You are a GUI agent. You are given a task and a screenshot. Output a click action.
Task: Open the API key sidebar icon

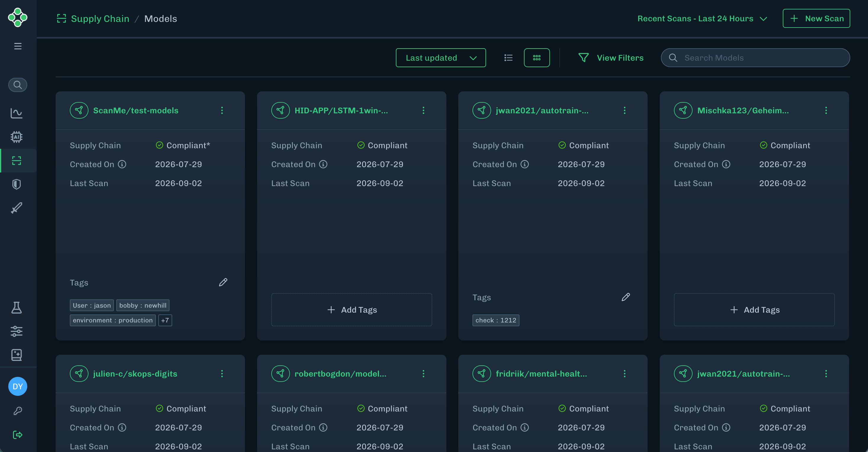click(x=18, y=411)
